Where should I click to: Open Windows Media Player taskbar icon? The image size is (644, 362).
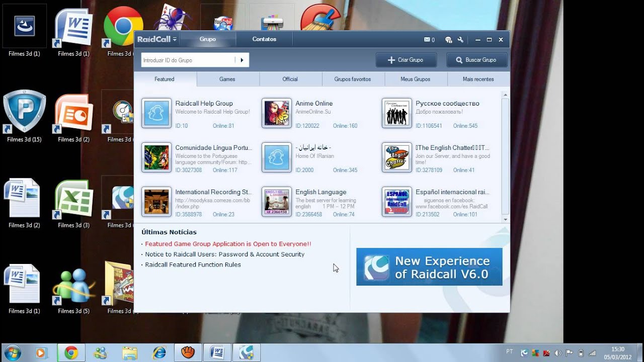pos(41,353)
